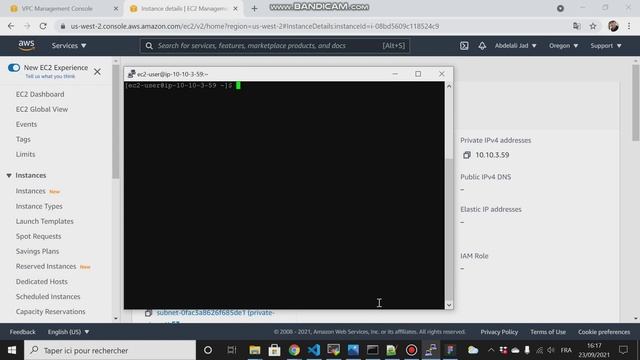Close the New EC2 Experience banner

(97, 72)
